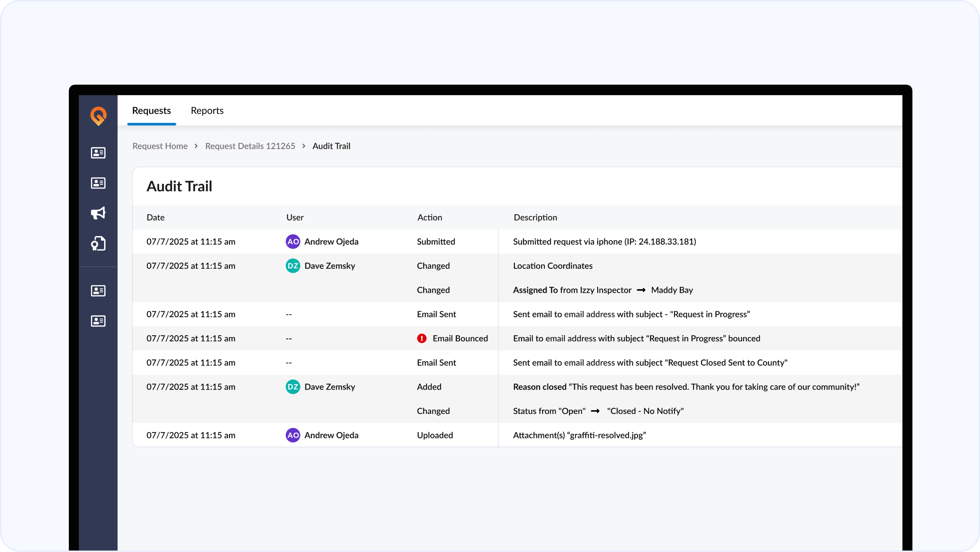Click the topmost ID card sidebar icon
The height and width of the screenshot is (552, 980).
pyautogui.click(x=98, y=153)
